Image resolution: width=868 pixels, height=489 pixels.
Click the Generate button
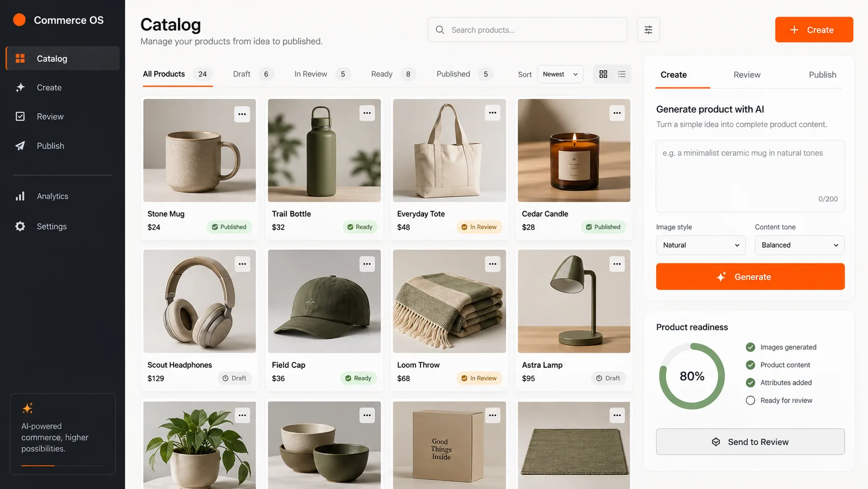pos(750,276)
